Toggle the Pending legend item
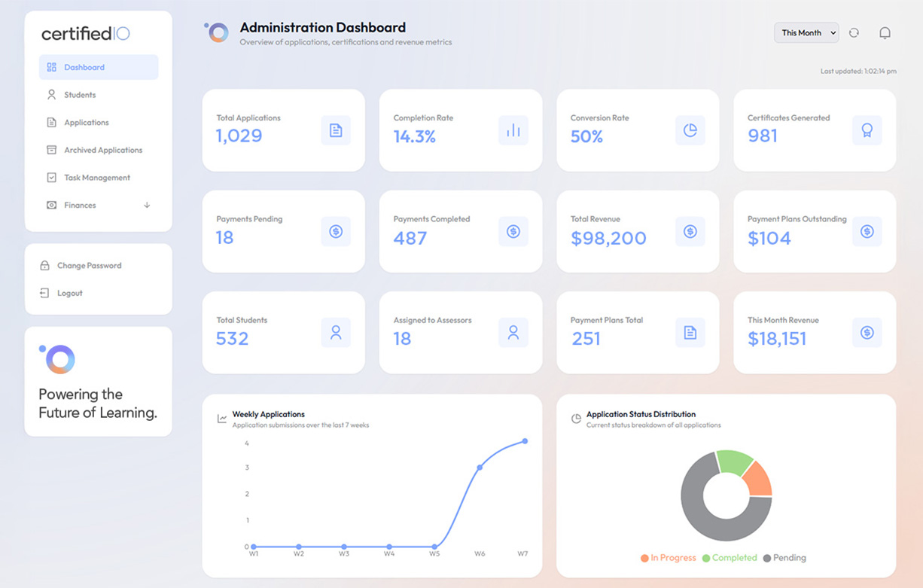 pos(784,558)
